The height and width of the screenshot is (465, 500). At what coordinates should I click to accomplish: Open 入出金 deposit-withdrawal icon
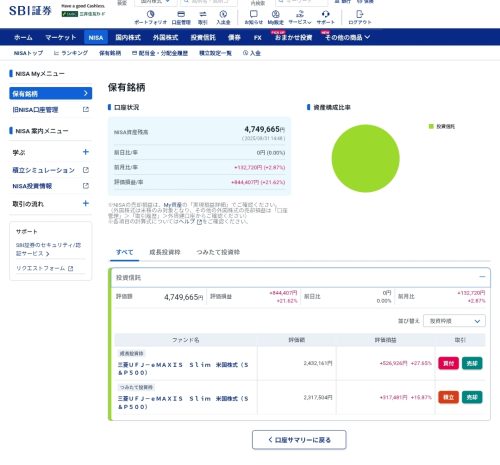tap(223, 14)
